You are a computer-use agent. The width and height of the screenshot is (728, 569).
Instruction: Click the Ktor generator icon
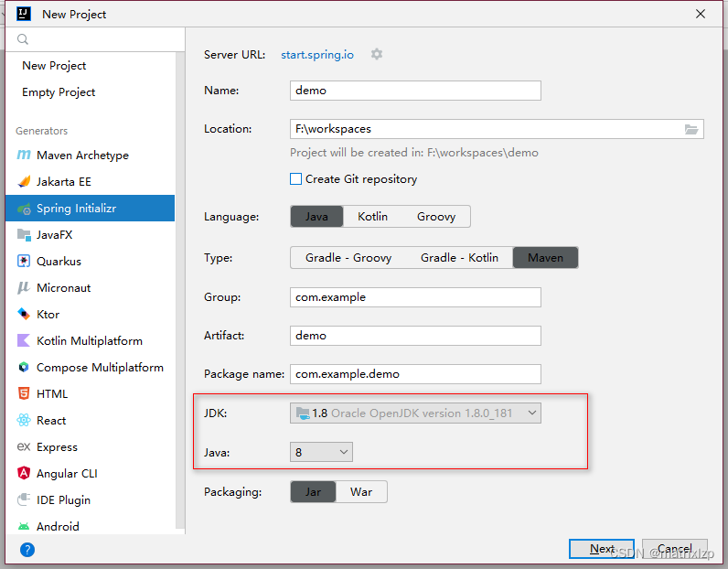coord(24,314)
